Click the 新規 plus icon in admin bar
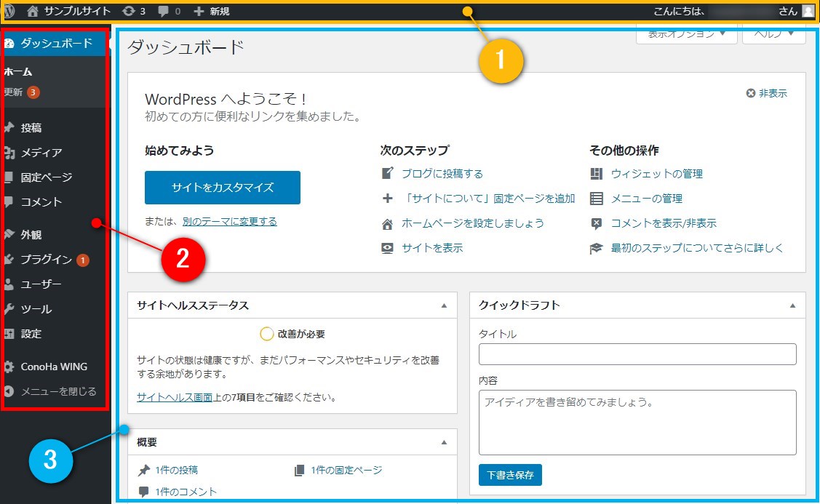The height and width of the screenshot is (504, 820). point(199,11)
